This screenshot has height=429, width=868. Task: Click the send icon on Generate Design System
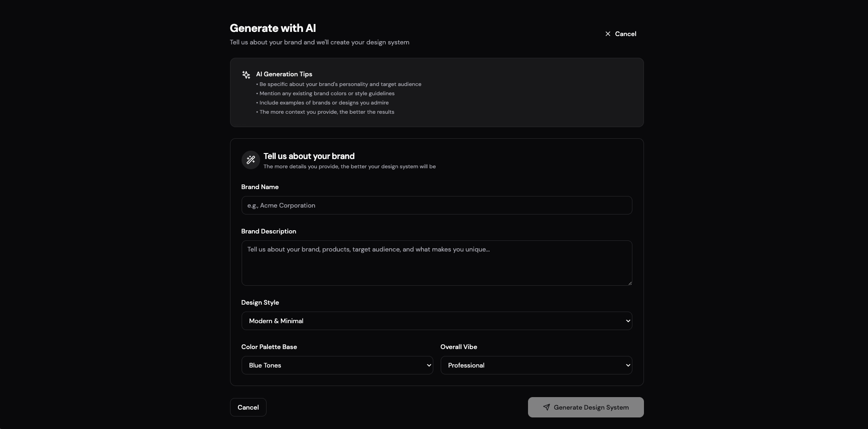547,407
